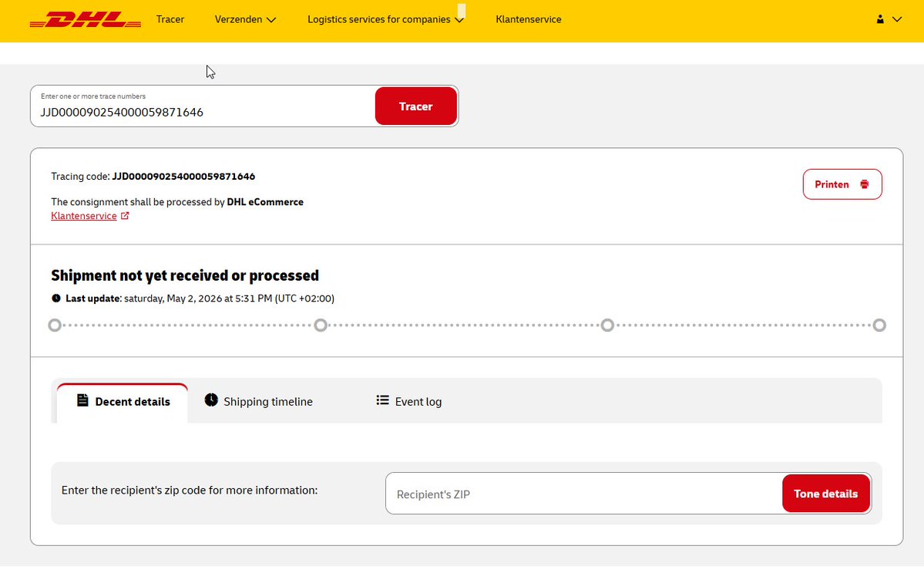Click the user account icon
The width and height of the screenshot is (924, 570).
click(880, 19)
